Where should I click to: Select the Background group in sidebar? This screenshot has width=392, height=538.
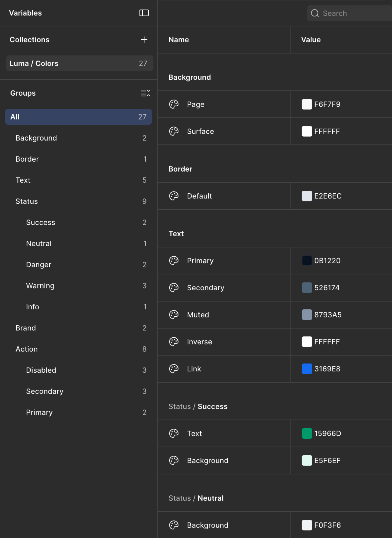pos(78,138)
